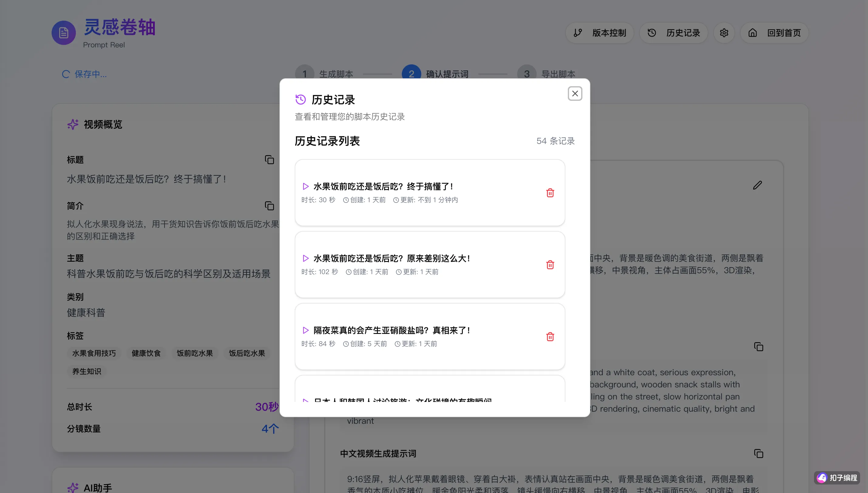The width and height of the screenshot is (868, 493).
Task: Go to step 3 导出脚本
Action: tap(527, 73)
